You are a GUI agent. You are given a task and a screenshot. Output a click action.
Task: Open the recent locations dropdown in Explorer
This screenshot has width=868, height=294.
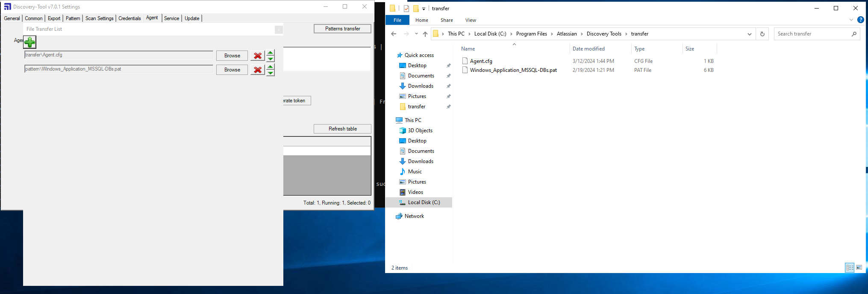pyautogui.click(x=416, y=34)
